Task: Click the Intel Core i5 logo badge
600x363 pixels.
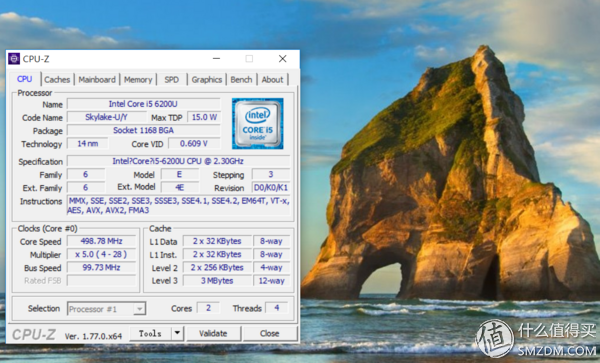Action: click(x=258, y=124)
